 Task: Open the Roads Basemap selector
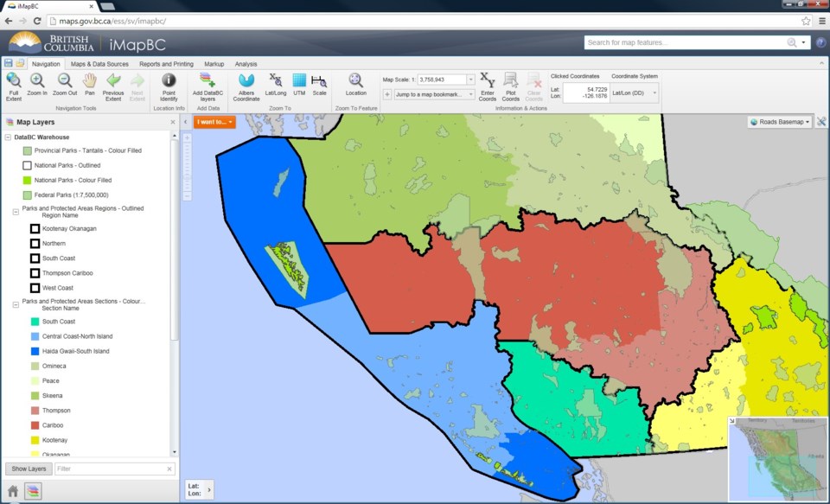coord(780,122)
